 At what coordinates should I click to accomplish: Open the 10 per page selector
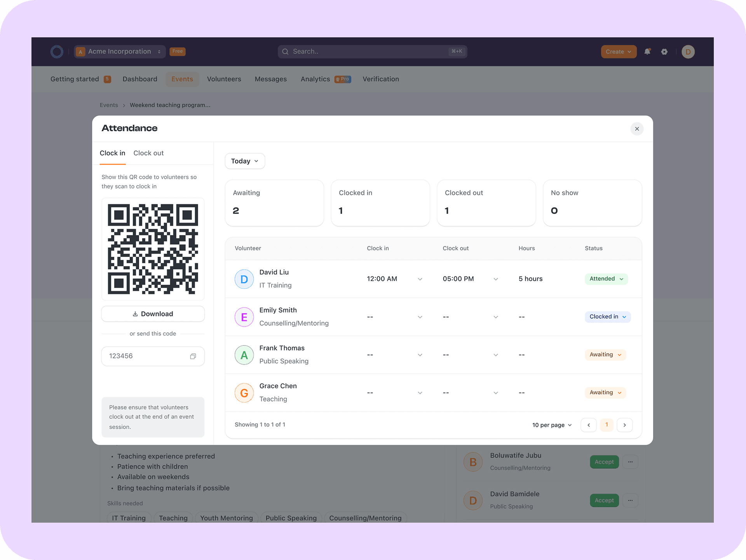pyautogui.click(x=552, y=425)
